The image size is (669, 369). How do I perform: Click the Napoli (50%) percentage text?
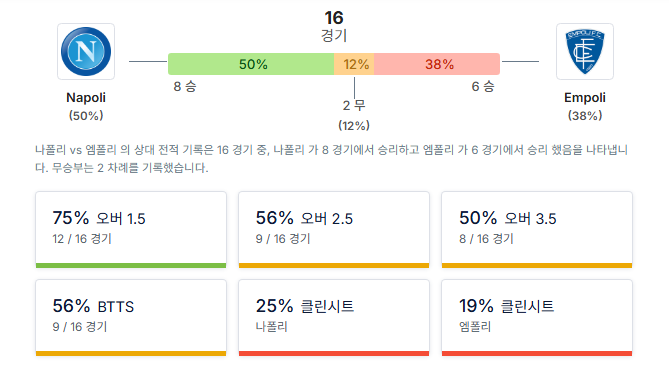pyautogui.click(x=86, y=116)
